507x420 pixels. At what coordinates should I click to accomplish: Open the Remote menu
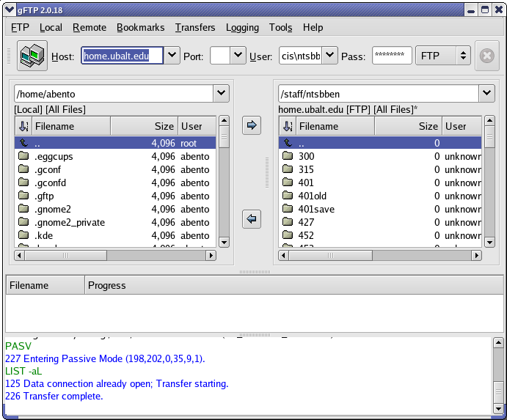pos(90,27)
